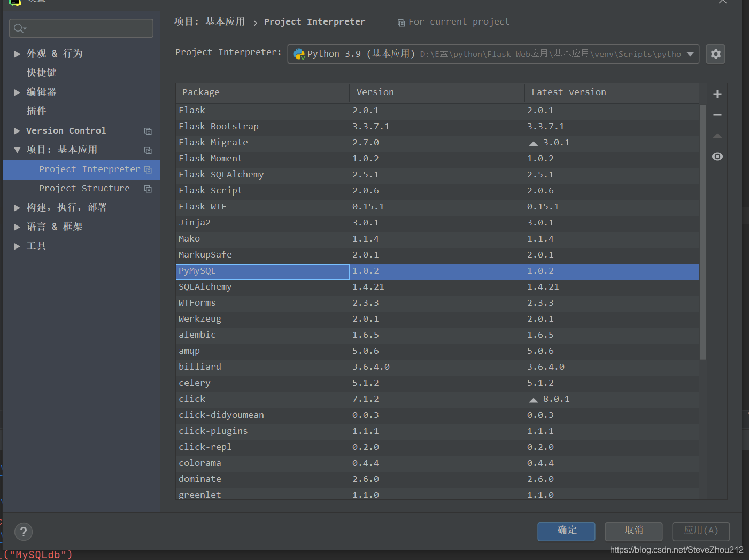The image size is (749, 560).
Task: Select the Flask-Bootstrap package row
Action: click(x=437, y=127)
